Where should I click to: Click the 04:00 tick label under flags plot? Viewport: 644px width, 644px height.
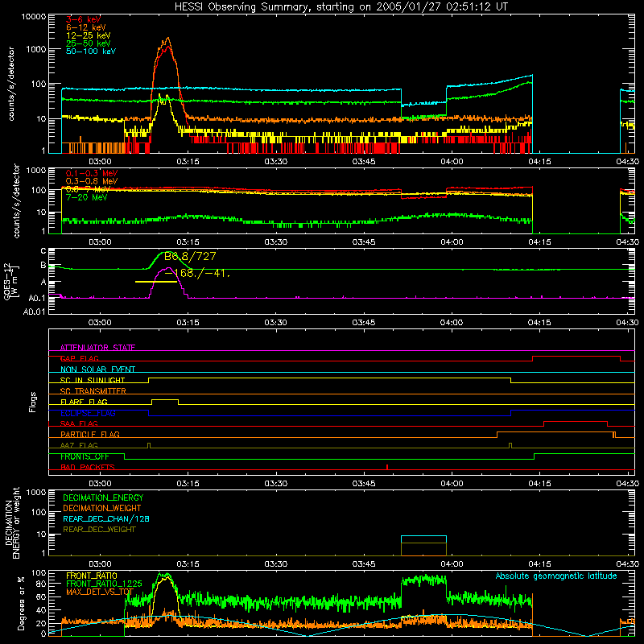coord(452,484)
